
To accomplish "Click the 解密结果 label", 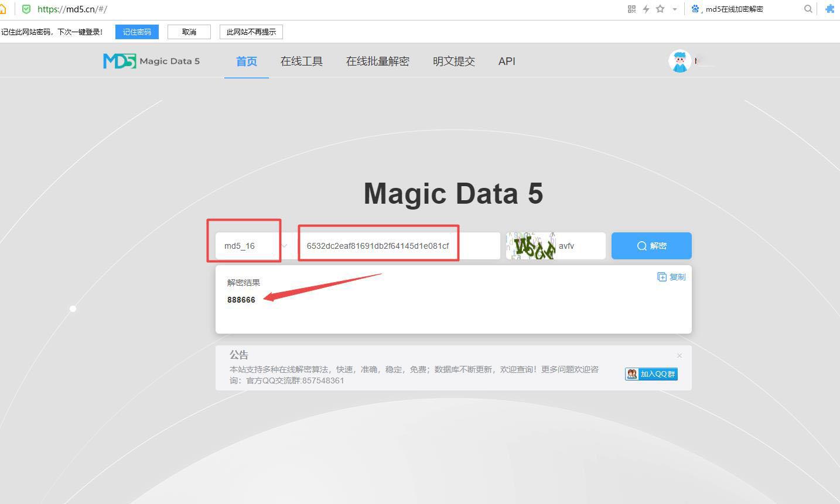I will click(x=244, y=282).
